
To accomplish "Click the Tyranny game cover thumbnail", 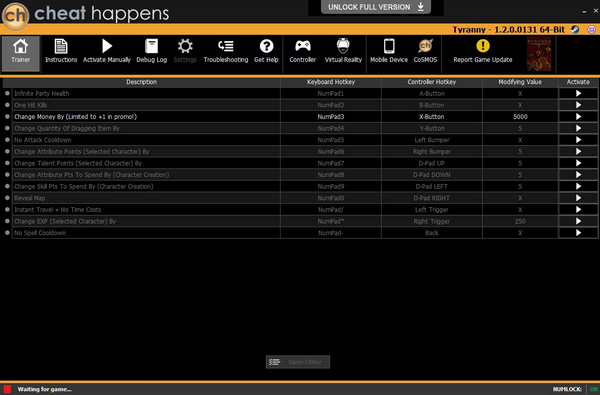I will tap(539, 54).
